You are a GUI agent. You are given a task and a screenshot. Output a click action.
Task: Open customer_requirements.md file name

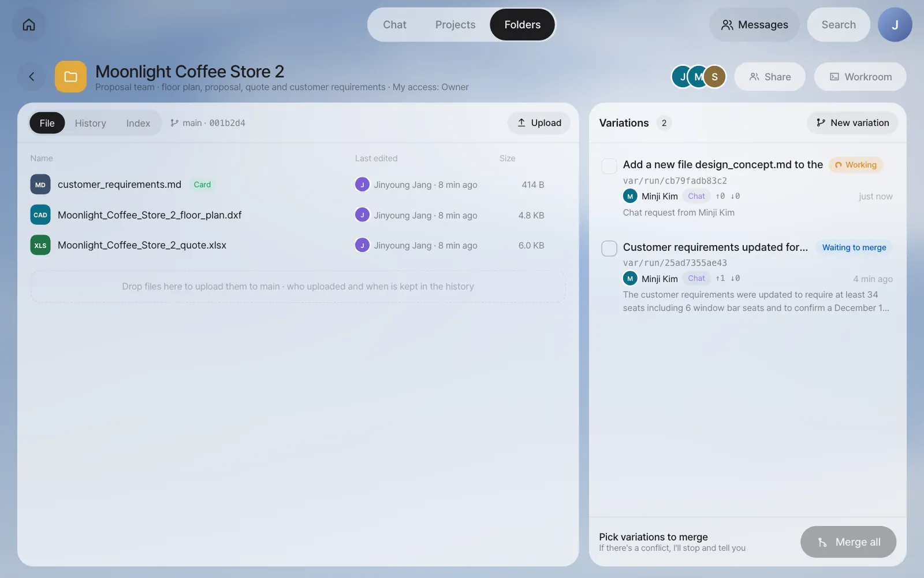coord(120,184)
